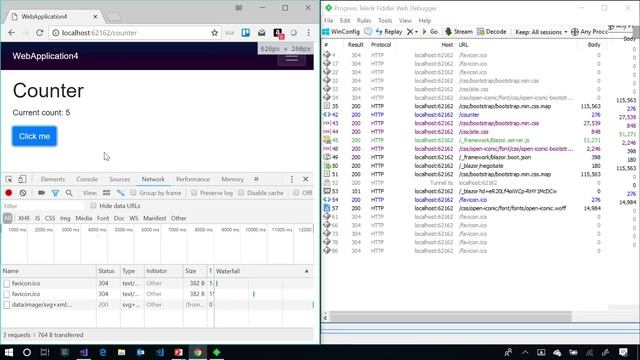The height and width of the screenshot is (360, 640).
Task: Click the network Filter input field
Action: [x=44, y=206]
